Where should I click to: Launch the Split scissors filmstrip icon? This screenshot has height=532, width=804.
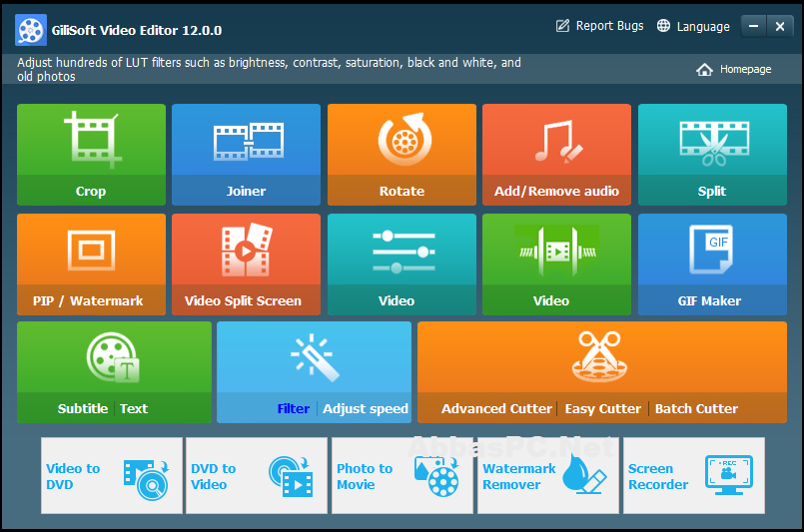714,144
